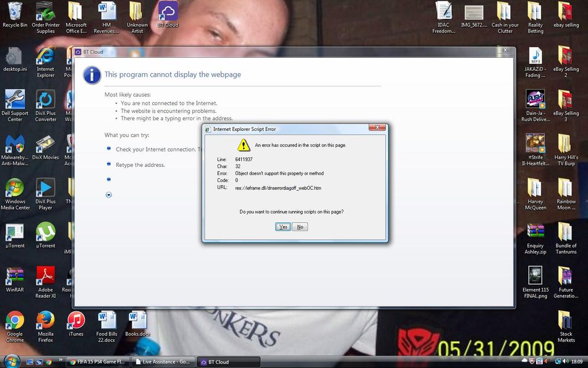Select the IMG_5672 image file

[x=474, y=15]
